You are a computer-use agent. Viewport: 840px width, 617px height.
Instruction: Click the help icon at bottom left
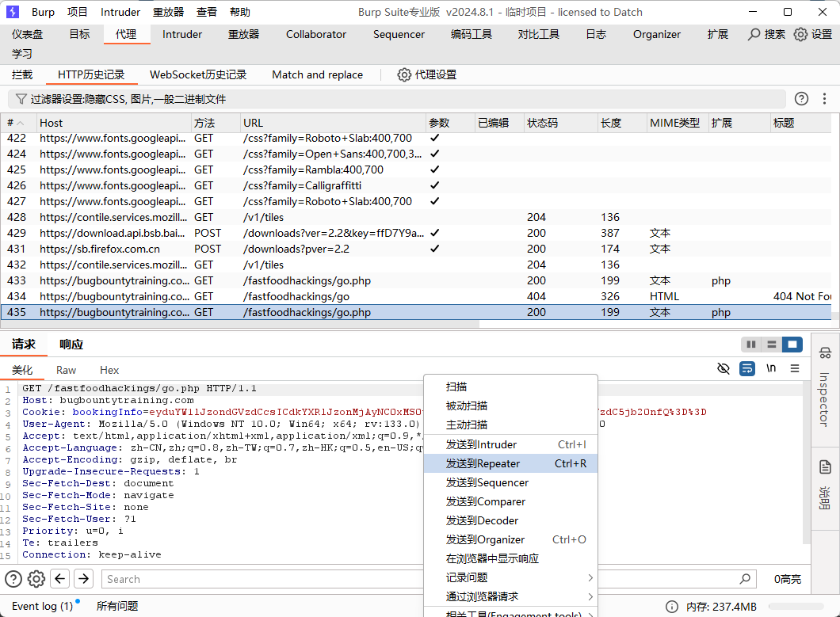tap(13, 579)
